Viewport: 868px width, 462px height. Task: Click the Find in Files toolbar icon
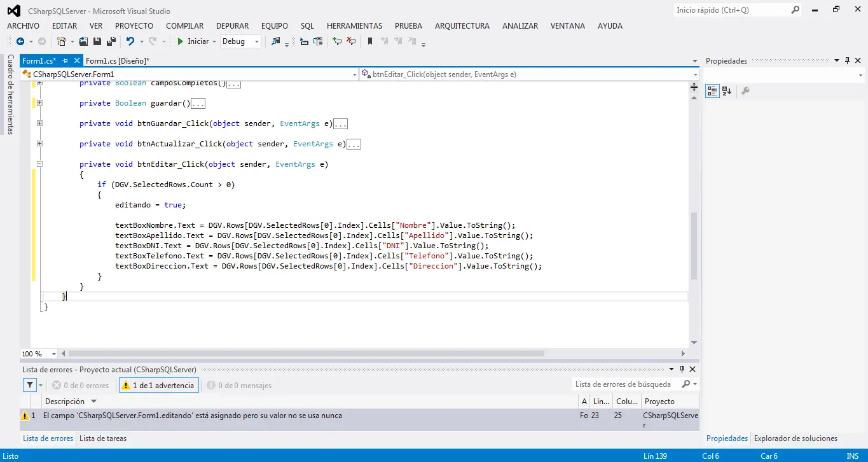click(x=276, y=41)
